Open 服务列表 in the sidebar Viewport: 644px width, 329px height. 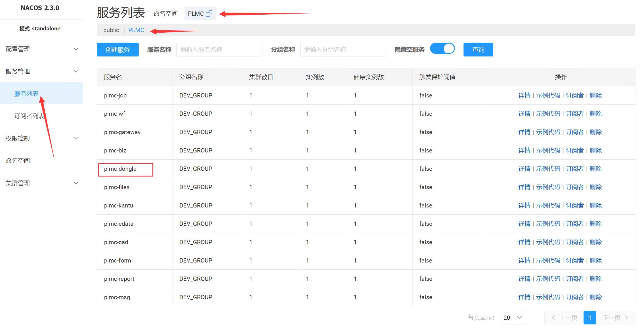26,94
